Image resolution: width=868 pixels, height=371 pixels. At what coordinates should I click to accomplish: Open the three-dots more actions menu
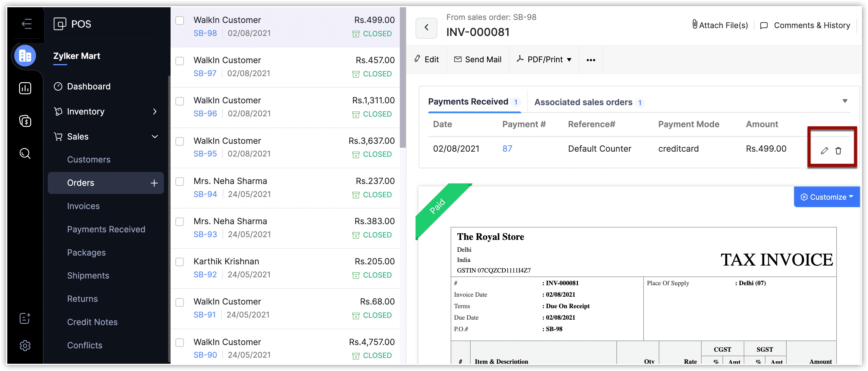[591, 60]
